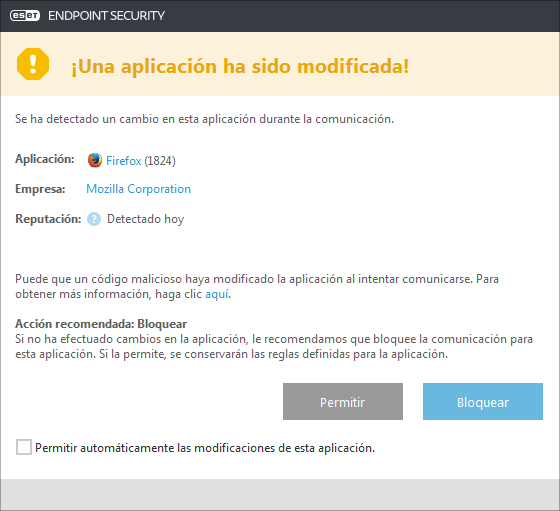Click the 'Reputación:' label

[x=48, y=219]
